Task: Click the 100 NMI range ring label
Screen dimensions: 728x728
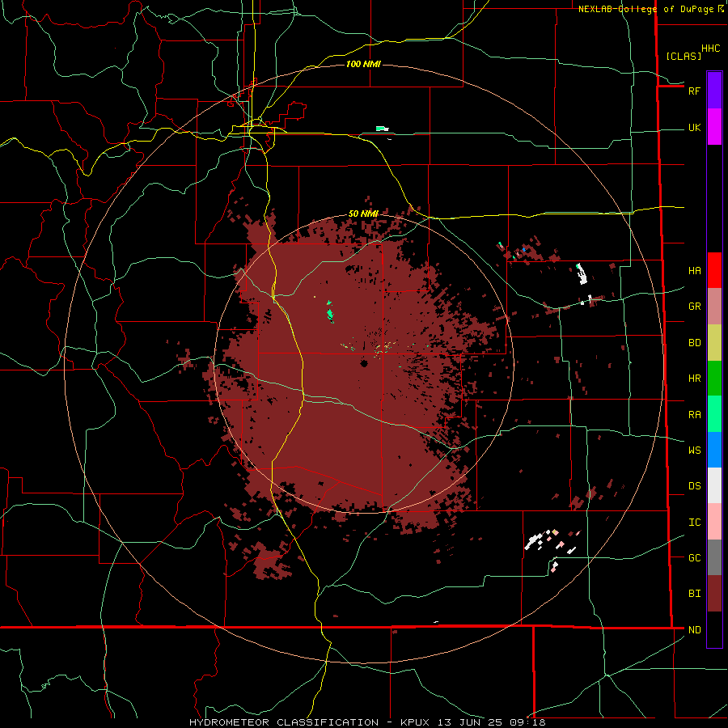Action: coord(363,64)
